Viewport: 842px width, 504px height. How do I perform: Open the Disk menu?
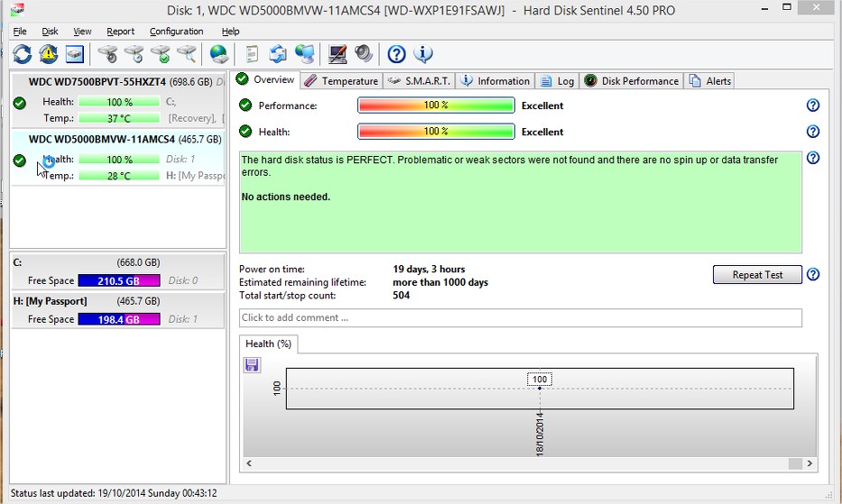pos(50,32)
